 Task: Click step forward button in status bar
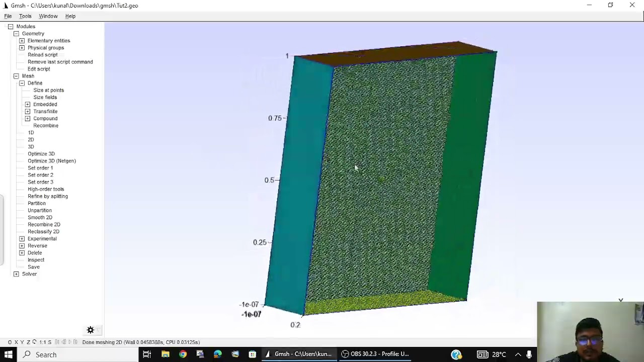(75, 342)
